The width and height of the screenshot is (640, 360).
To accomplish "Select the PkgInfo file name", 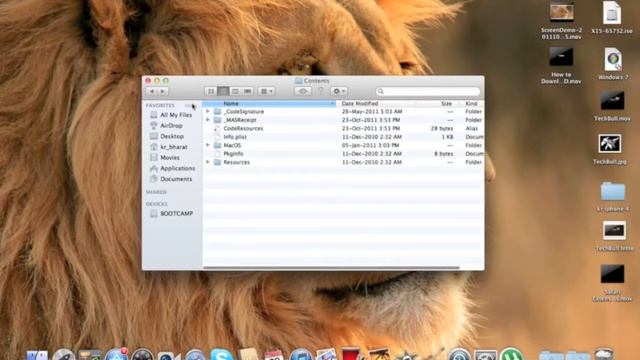I will click(233, 154).
